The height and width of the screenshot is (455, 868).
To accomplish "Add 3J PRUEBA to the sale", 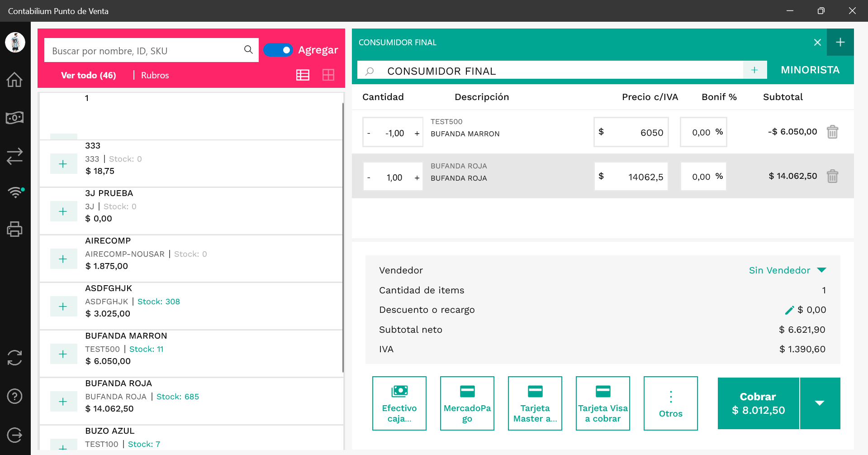I will point(63,211).
